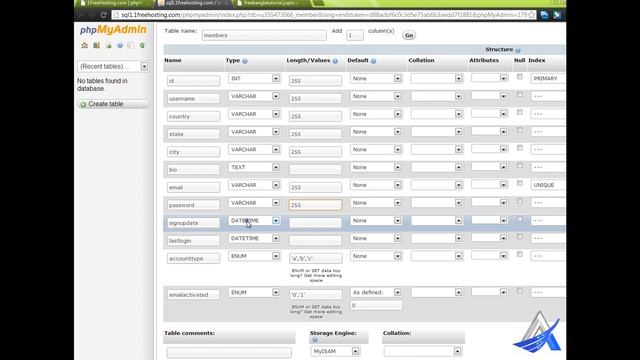Click the phpMyAdmin logo
Image resolution: width=640 pixels, height=360 pixels.
(x=113, y=30)
